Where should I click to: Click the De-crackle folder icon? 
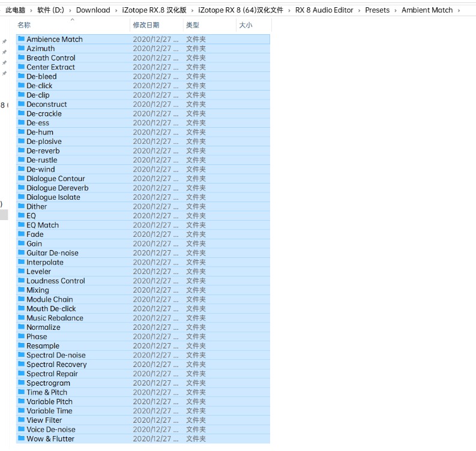pos(21,113)
